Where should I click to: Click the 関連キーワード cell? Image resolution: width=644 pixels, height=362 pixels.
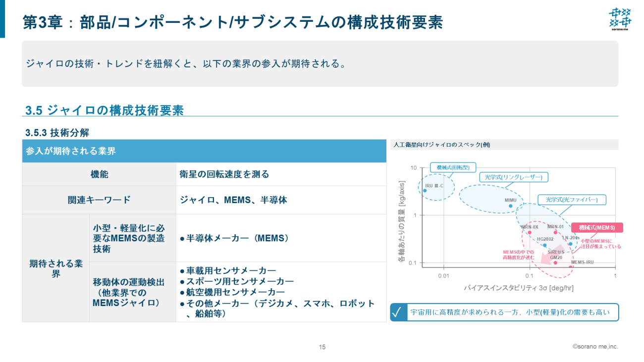coord(99,200)
